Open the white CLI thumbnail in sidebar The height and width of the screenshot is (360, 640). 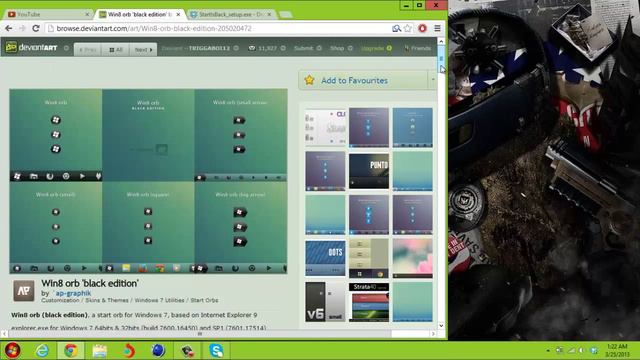(325, 128)
